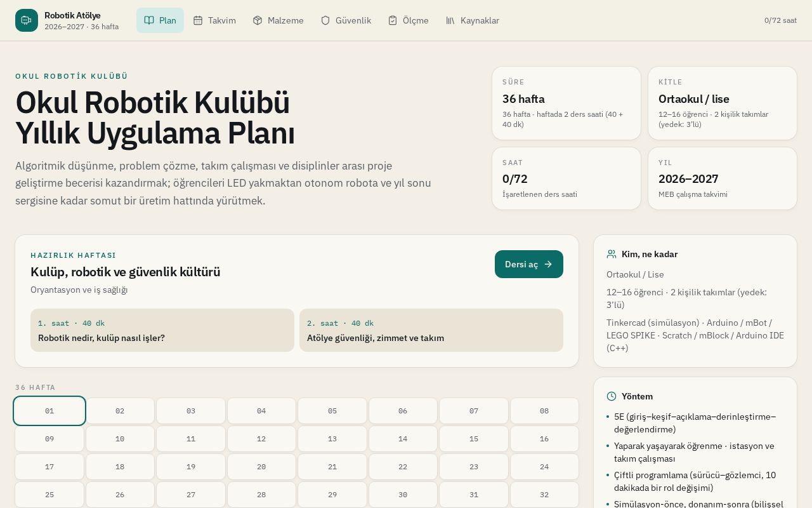Click the HAZIRLIK HAFTASI label
The width and height of the screenshot is (812, 508).
(x=74, y=255)
